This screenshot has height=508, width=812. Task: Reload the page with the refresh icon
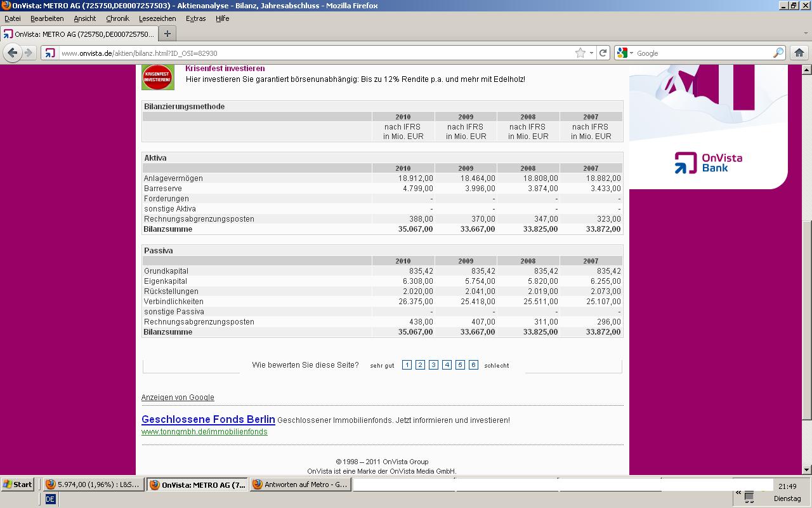coord(603,53)
